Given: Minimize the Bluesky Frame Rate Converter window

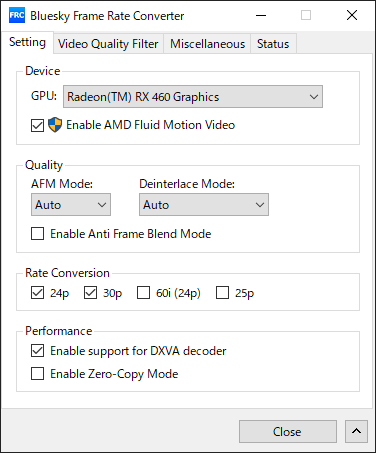Looking at the screenshot, I should 261,15.
